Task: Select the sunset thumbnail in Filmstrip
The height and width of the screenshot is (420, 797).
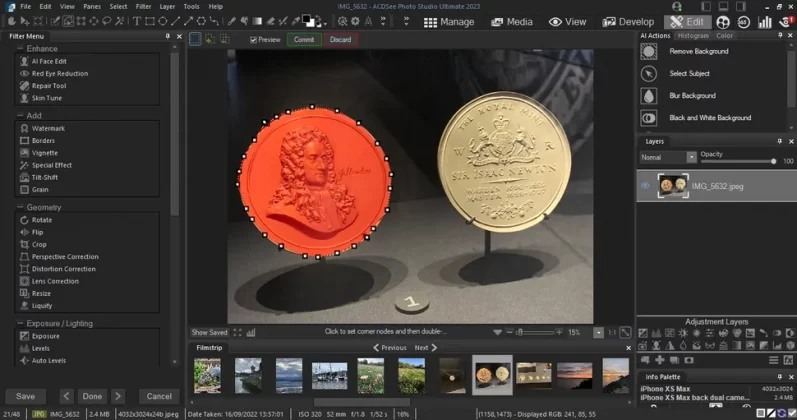Action: pyautogui.click(x=575, y=375)
